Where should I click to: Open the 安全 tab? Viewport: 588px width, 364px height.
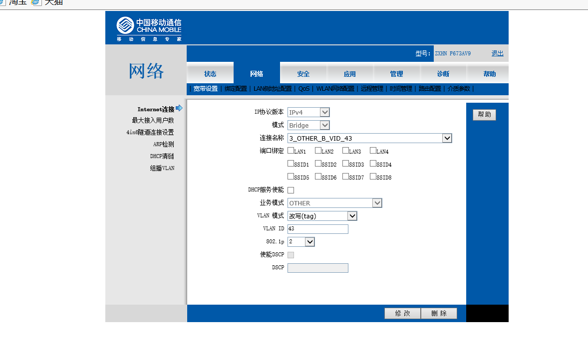(x=303, y=73)
